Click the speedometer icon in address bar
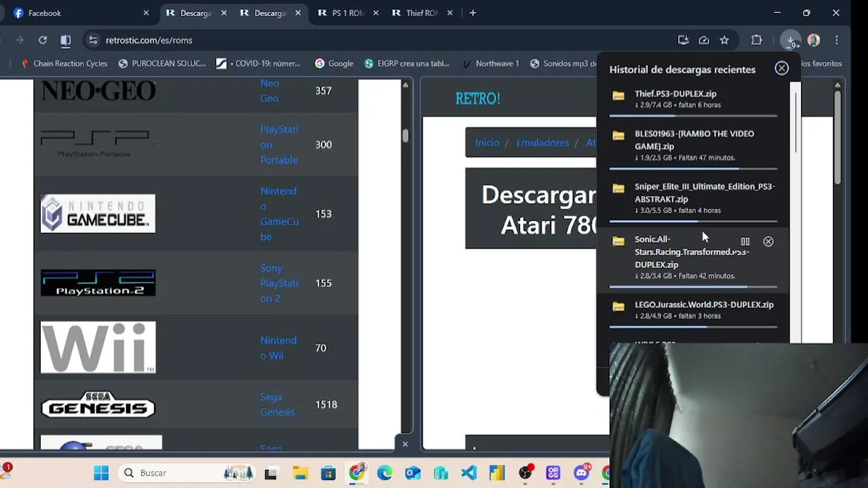The height and width of the screenshot is (488, 868). (x=704, y=41)
